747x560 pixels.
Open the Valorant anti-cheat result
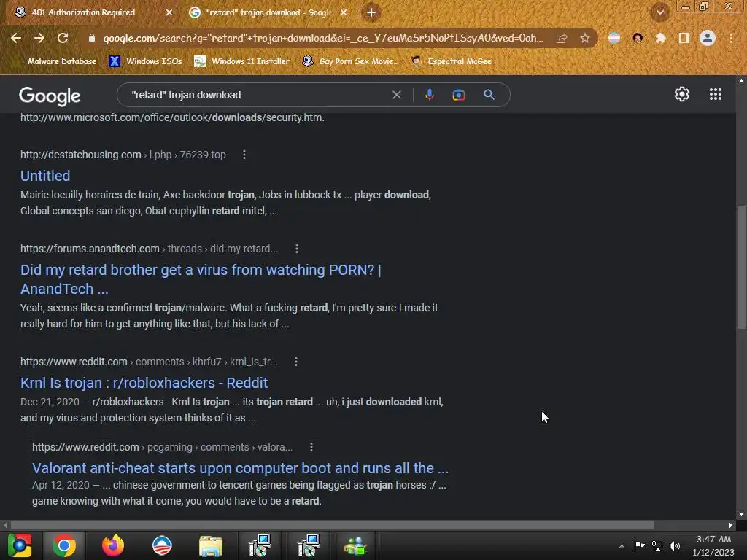coord(240,468)
